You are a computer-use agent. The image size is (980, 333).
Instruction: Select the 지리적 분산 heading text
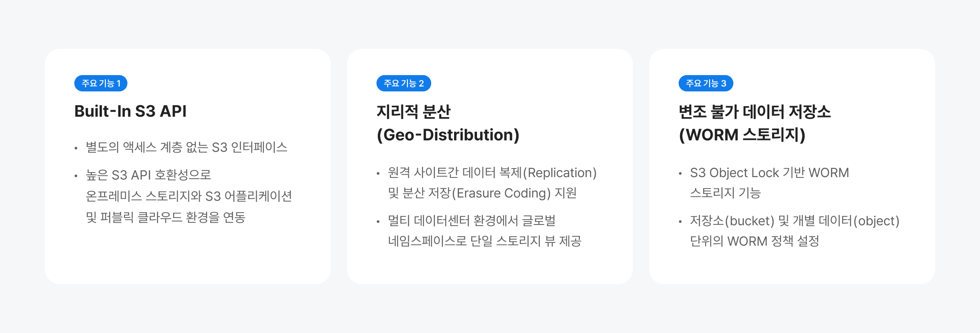[x=413, y=111]
